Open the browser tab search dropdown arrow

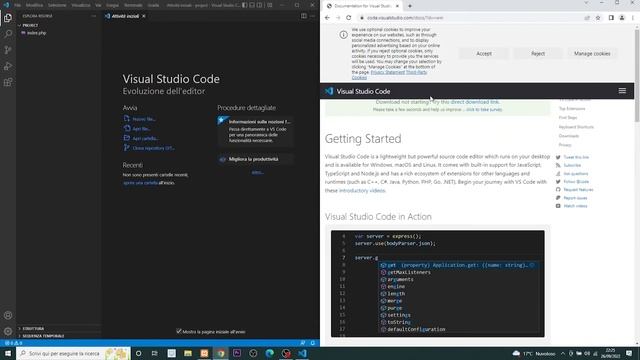(x=587, y=3)
